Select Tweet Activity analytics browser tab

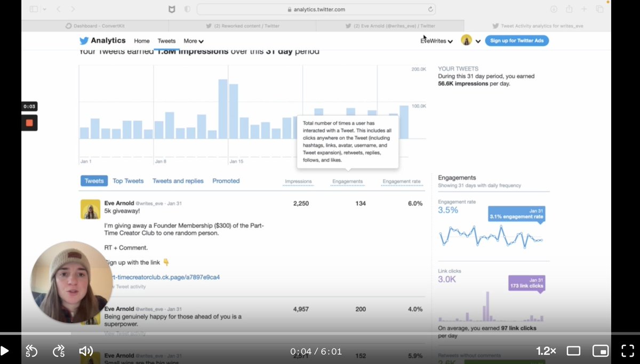(x=538, y=26)
